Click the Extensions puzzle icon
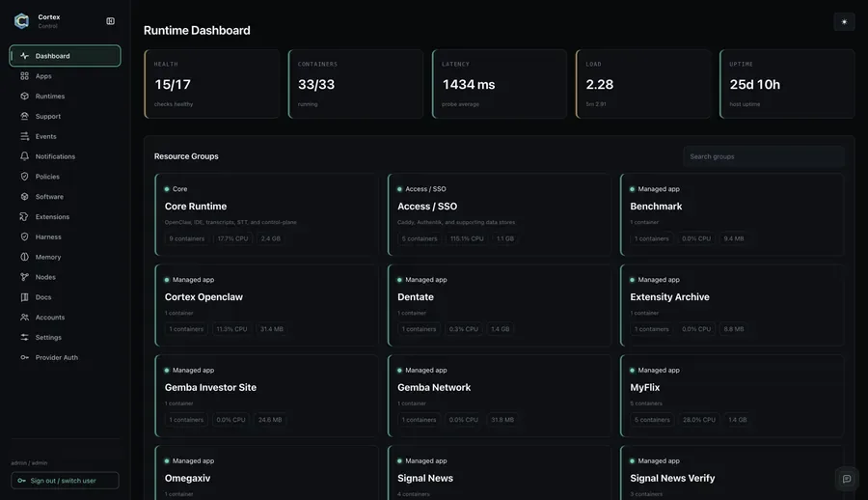Viewport: 868px width, 500px height. click(x=24, y=217)
